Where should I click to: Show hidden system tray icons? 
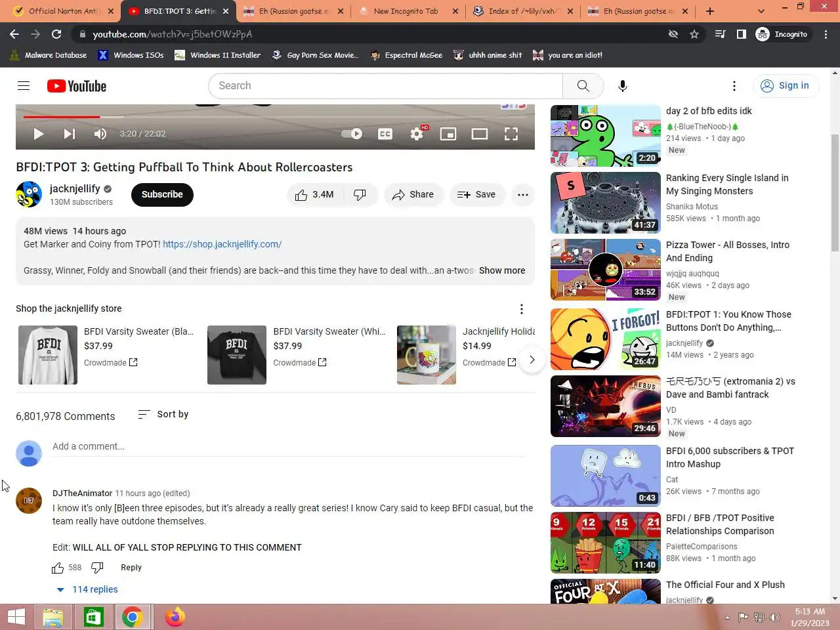click(727, 618)
